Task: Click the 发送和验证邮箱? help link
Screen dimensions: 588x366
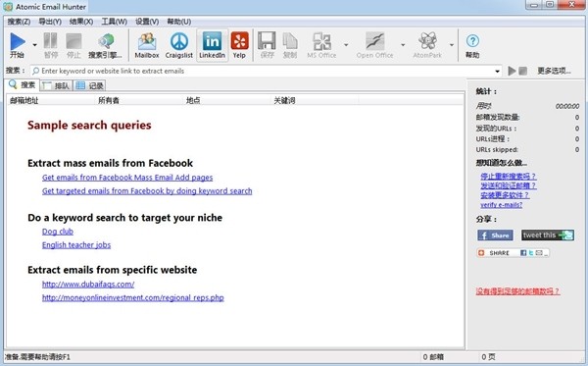Action: point(508,185)
